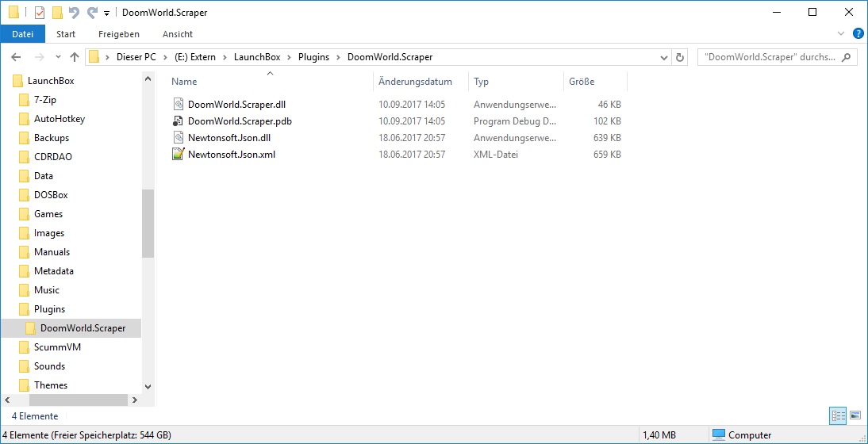Image resolution: width=868 pixels, height=444 pixels.
Task: Select the Data folder in the tree
Action: click(43, 176)
